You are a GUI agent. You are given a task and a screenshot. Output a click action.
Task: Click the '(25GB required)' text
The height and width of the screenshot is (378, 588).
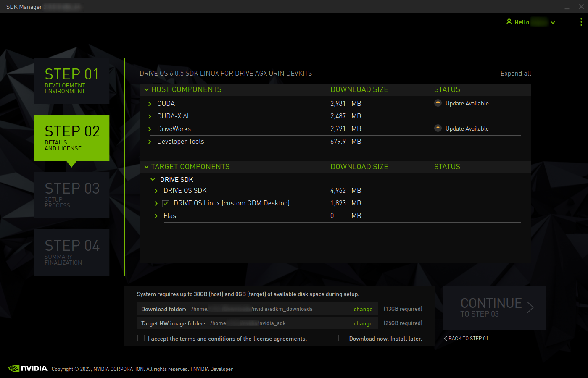pyautogui.click(x=403, y=323)
